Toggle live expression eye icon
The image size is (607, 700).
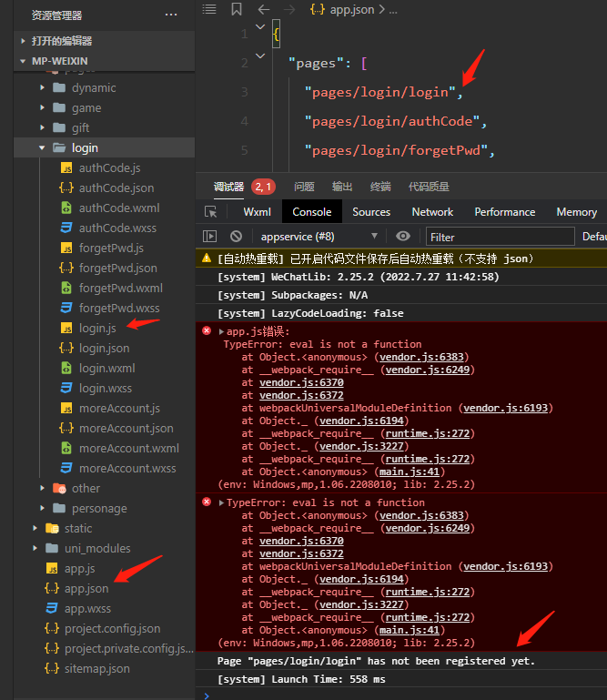click(403, 237)
